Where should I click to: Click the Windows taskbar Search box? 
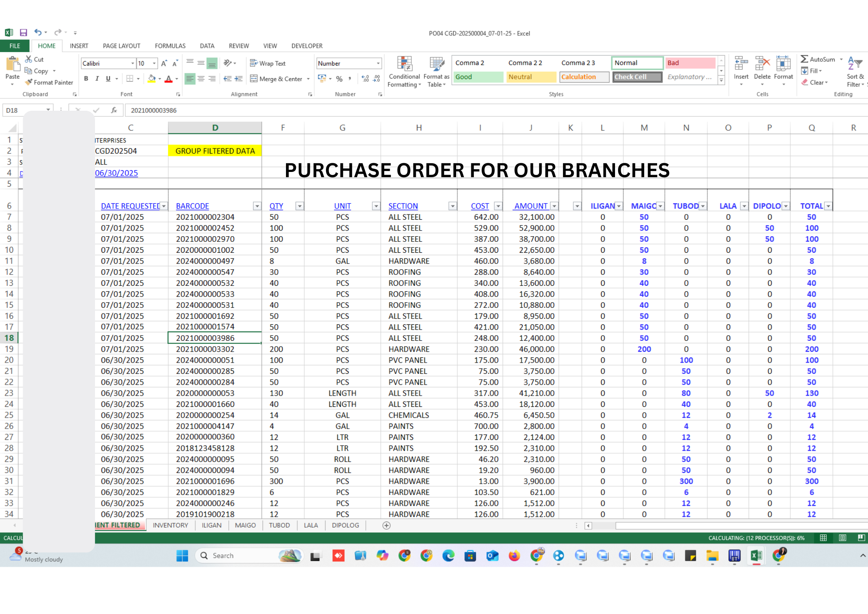click(x=250, y=555)
